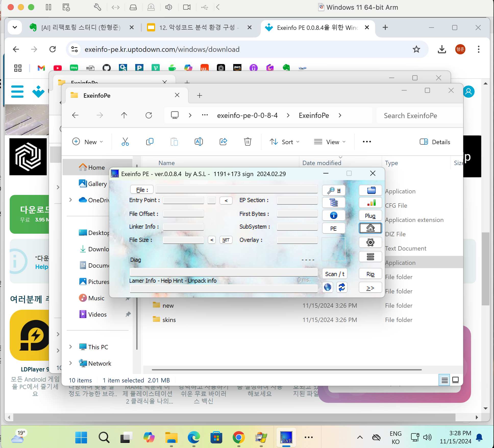Switch to the details list view button in status bar
The image size is (494, 448).
click(444, 380)
